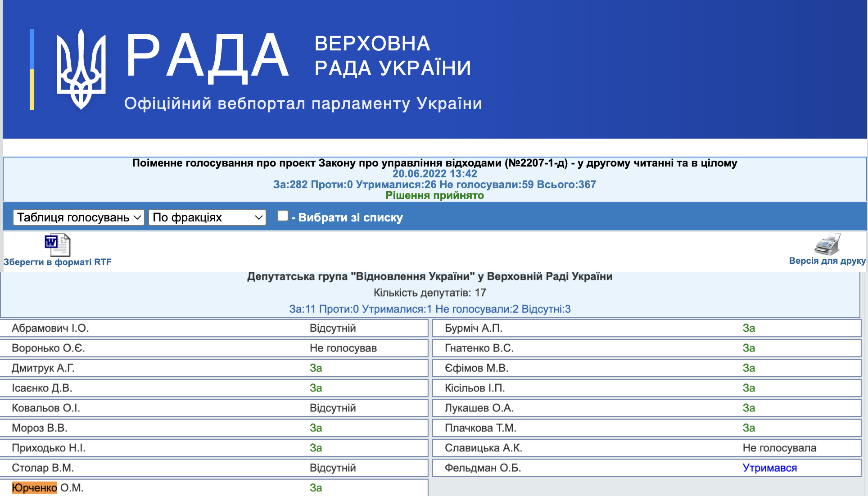Viewport: 868px width, 496px height.
Task: Click the vote date '20.06.2022 13:42'
Action: [434, 174]
